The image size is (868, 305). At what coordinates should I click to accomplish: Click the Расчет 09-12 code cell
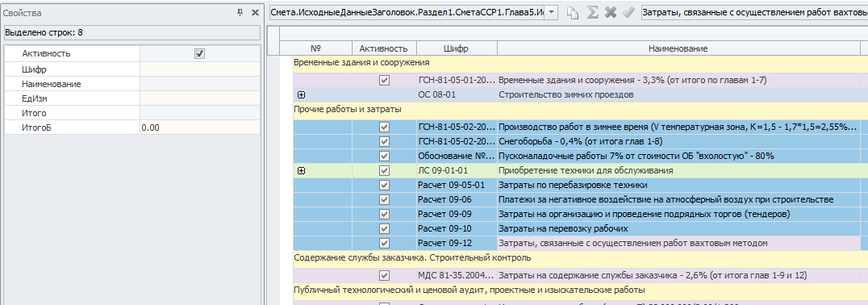[457, 243]
